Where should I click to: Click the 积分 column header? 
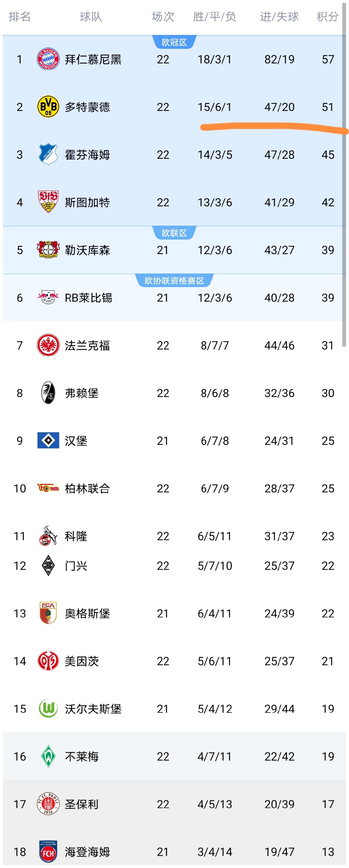pyautogui.click(x=327, y=16)
